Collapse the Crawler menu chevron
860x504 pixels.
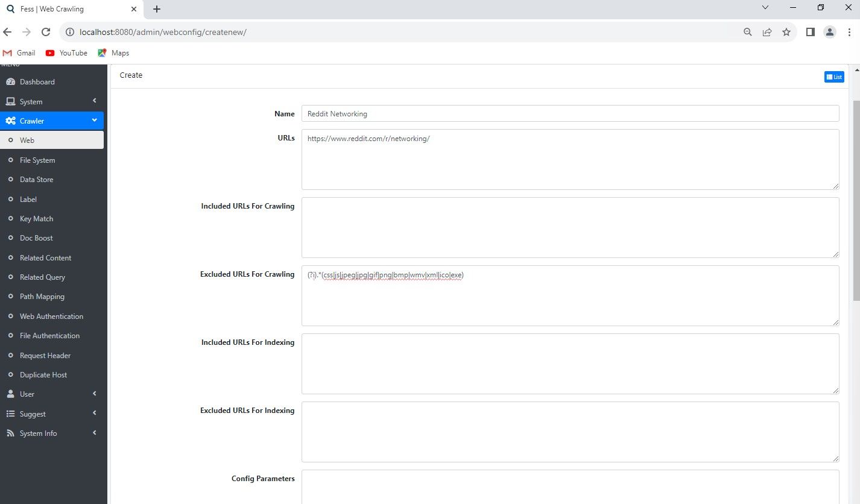coord(95,121)
